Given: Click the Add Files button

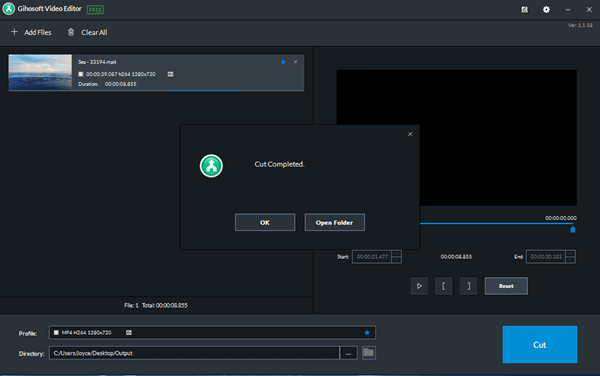Looking at the screenshot, I should (31, 32).
